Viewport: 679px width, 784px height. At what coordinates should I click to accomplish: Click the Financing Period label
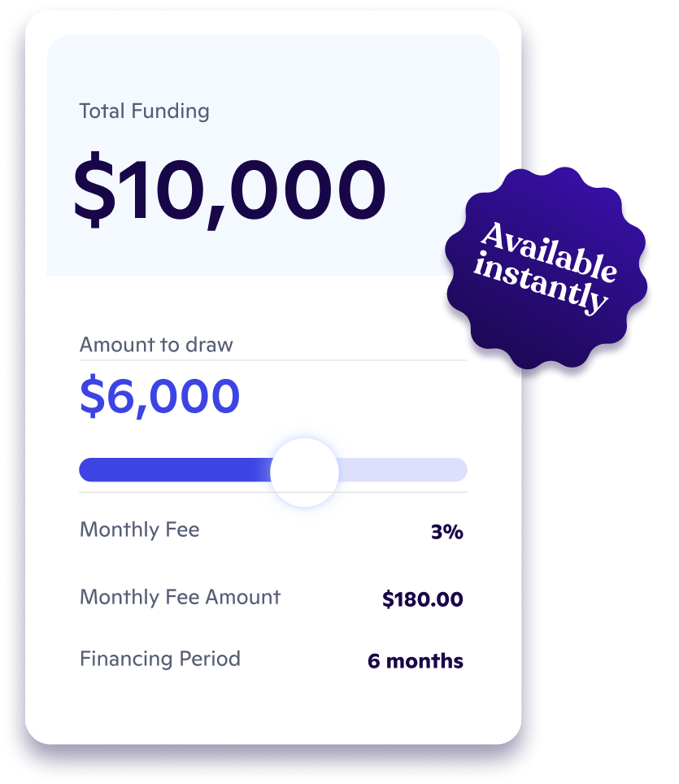pos(159,658)
